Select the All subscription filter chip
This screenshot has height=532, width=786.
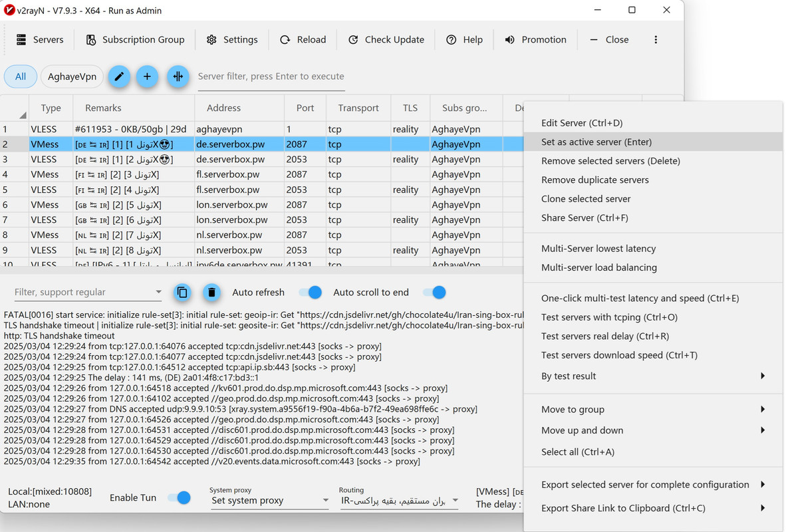(21, 76)
